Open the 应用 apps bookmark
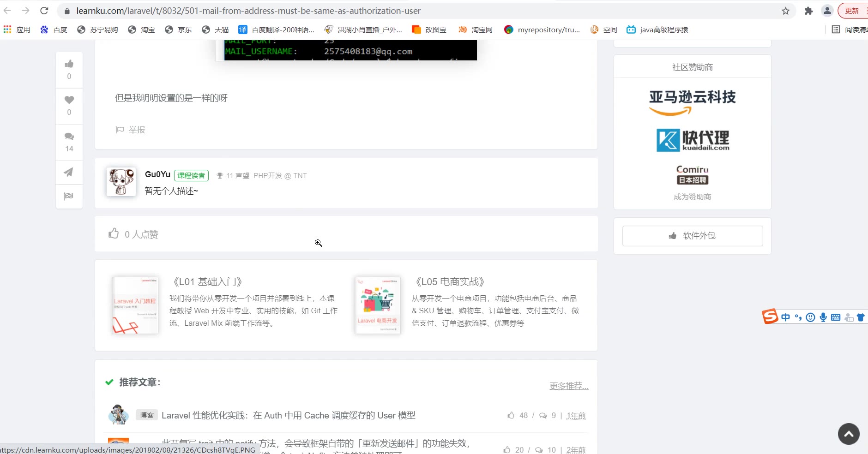The width and height of the screenshot is (868, 454). click(17, 30)
